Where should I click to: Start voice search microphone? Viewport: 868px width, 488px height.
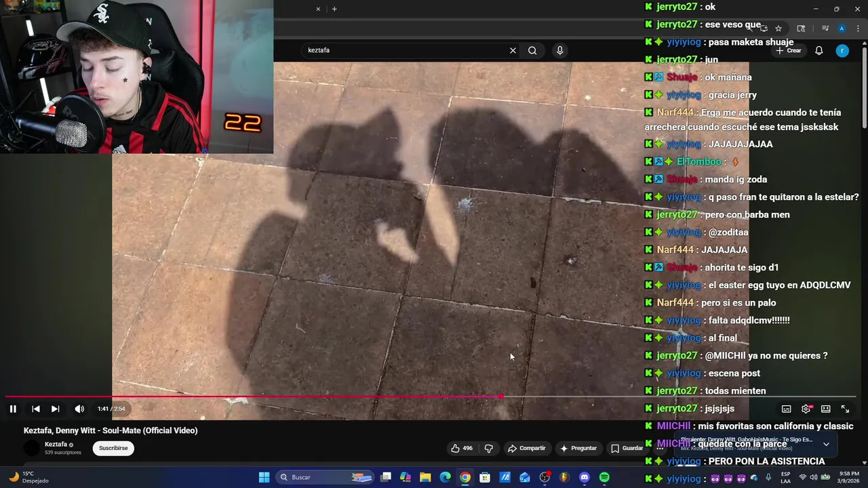click(x=559, y=50)
